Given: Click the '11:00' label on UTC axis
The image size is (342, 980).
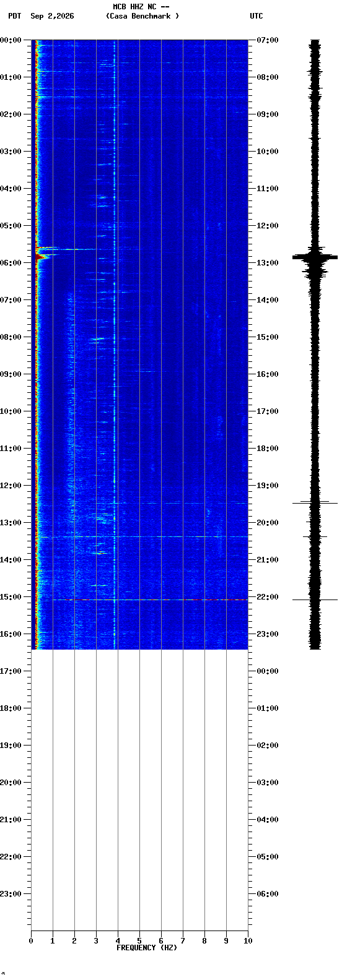Looking at the screenshot, I should [x=268, y=189].
